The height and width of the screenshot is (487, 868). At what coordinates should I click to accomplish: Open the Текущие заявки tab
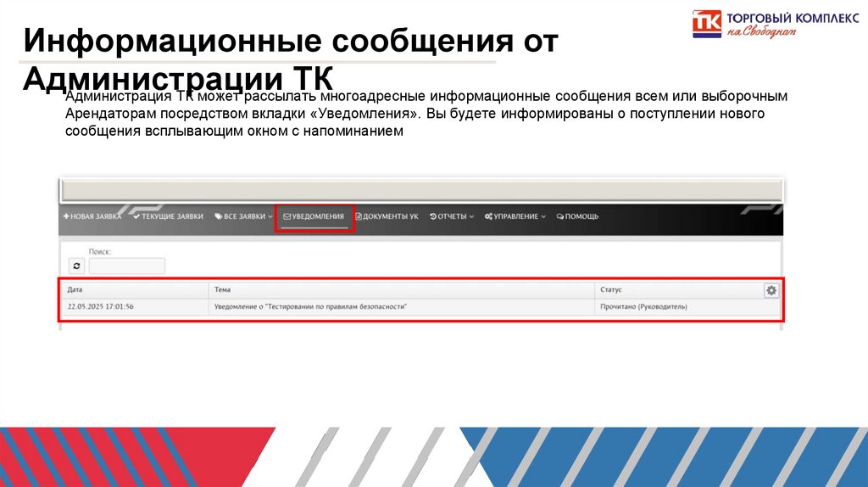coord(169,216)
